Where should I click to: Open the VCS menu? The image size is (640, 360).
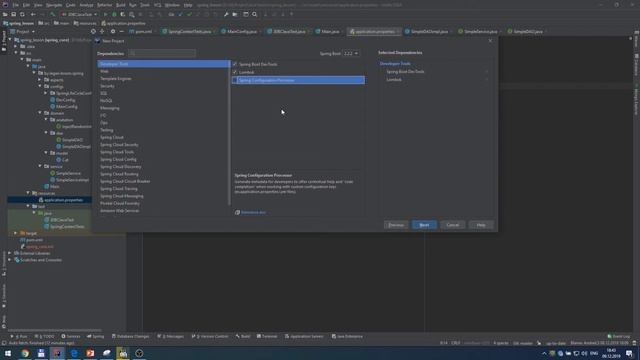coord(158,5)
